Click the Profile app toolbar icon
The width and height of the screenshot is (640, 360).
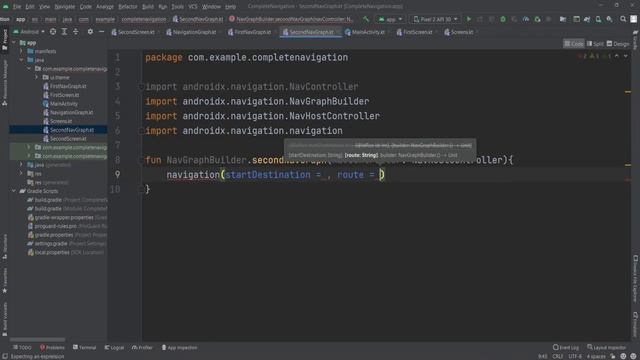pos(526,19)
